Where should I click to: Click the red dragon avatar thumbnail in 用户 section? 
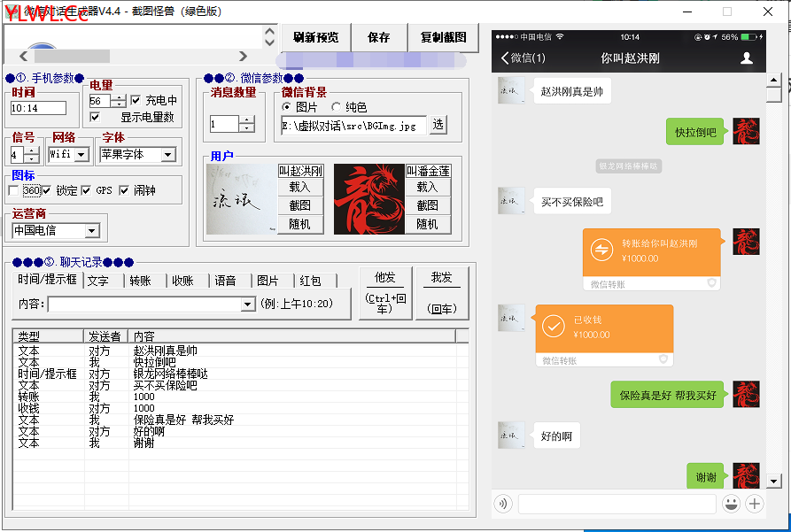point(369,198)
